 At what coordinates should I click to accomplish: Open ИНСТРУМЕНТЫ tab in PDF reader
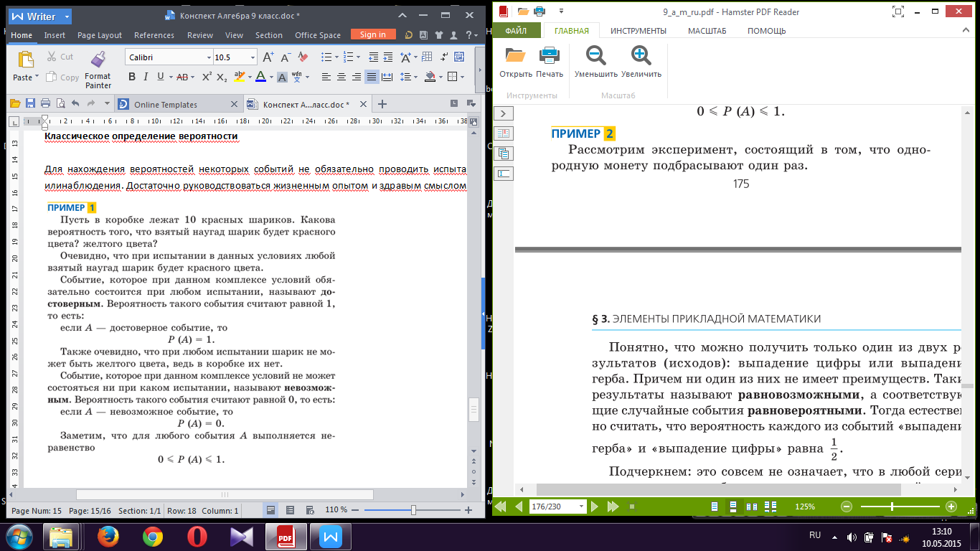[x=639, y=31]
